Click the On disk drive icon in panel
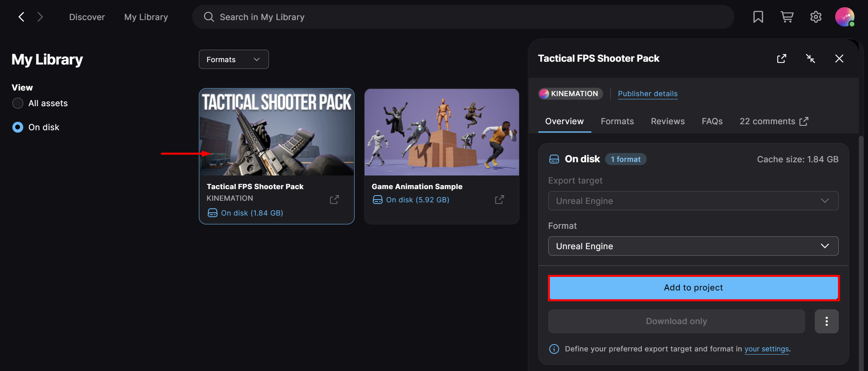Viewport: 868px width, 371px height. coord(554,159)
